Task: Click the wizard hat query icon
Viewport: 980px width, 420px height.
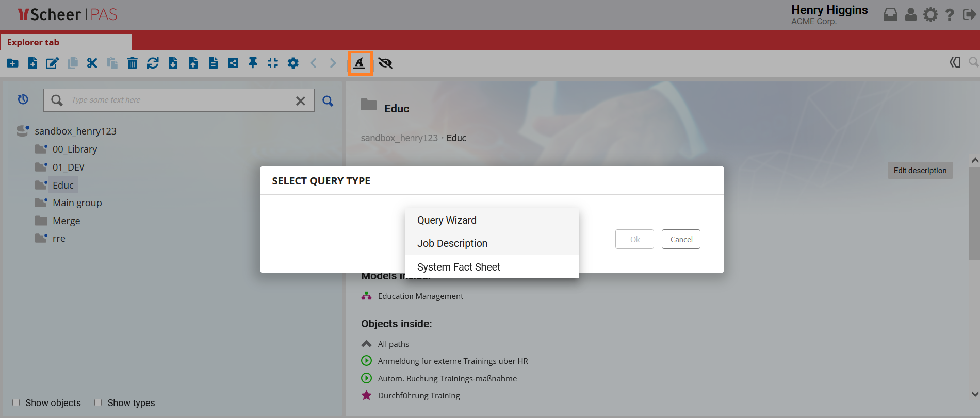Action: pyautogui.click(x=360, y=63)
